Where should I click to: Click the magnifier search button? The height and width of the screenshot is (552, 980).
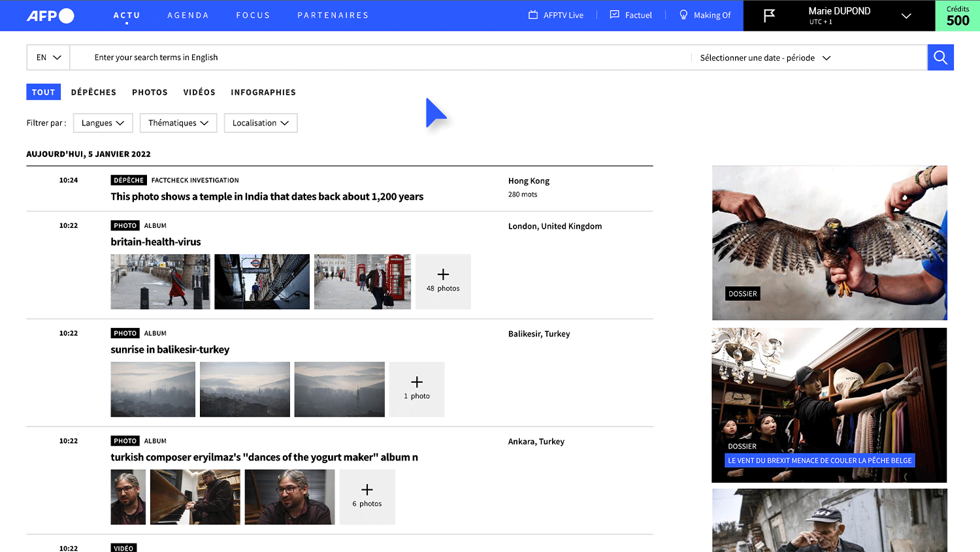tap(941, 57)
